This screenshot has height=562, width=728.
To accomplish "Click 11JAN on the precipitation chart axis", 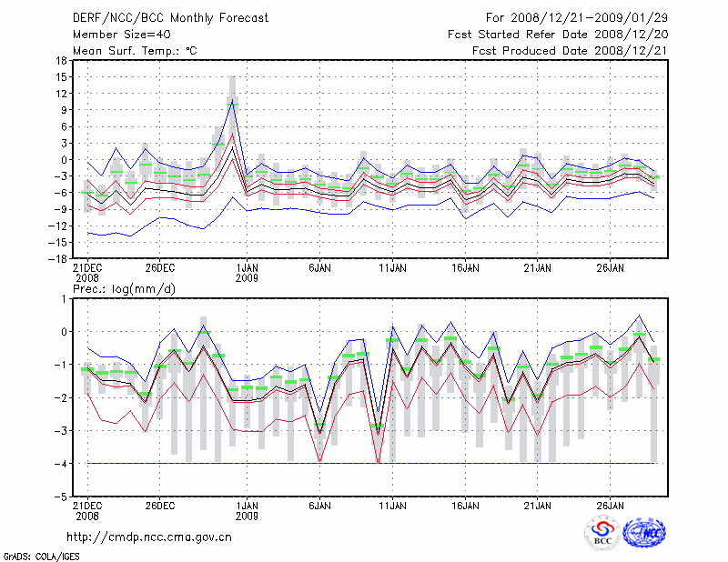I will (392, 505).
